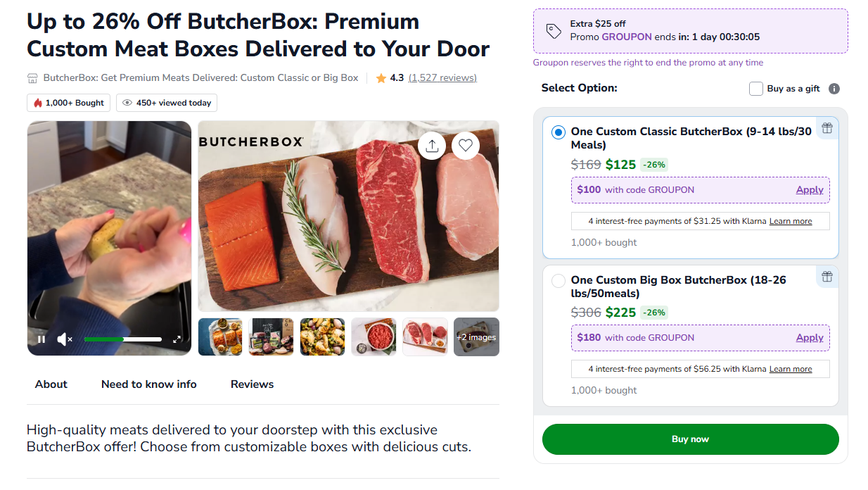Open the +2 images thumbnail
Image resolution: width=868 pixels, height=490 pixels.
coord(476,337)
